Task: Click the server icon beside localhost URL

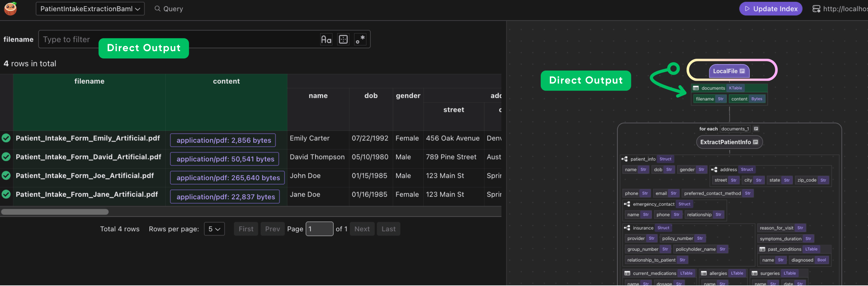Action: point(816,9)
